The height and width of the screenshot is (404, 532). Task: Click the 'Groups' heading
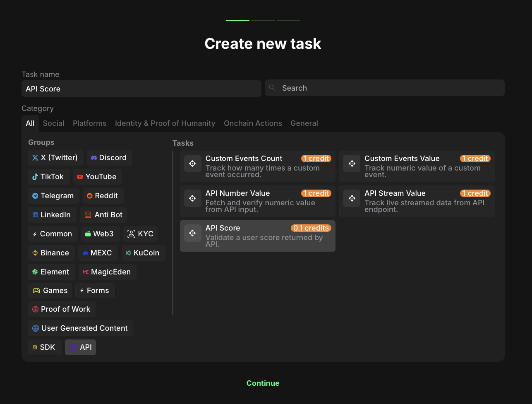(41, 142)
